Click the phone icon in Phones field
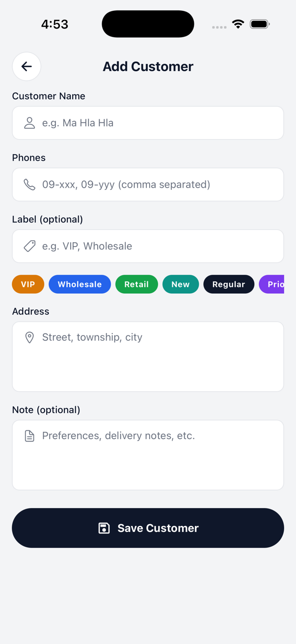The image size is (296, 644). tap(29, 184)
